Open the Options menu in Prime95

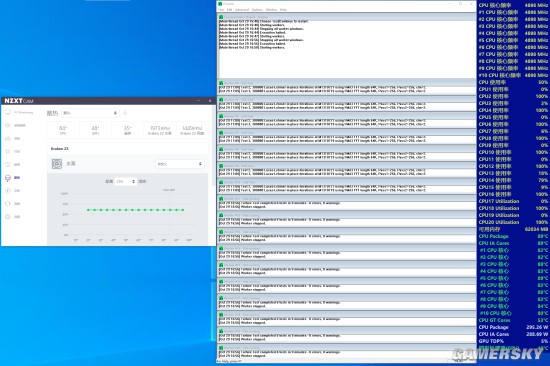[257, 9]
